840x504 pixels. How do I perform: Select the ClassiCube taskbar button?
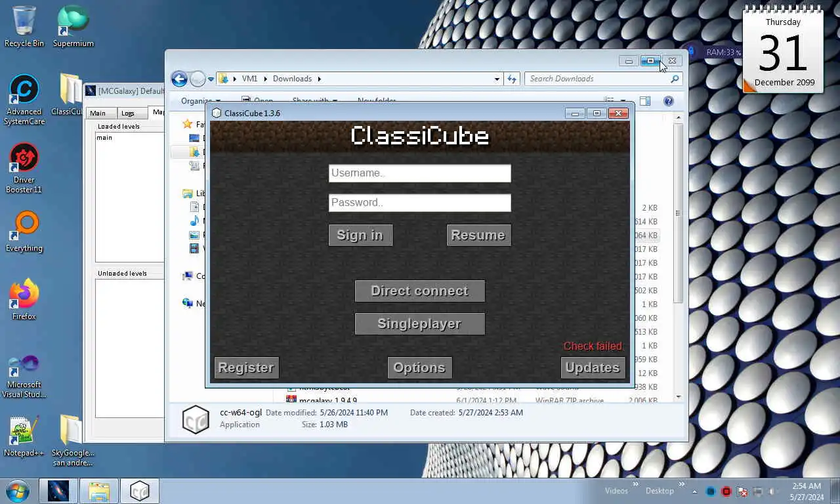tap(140, 491)
